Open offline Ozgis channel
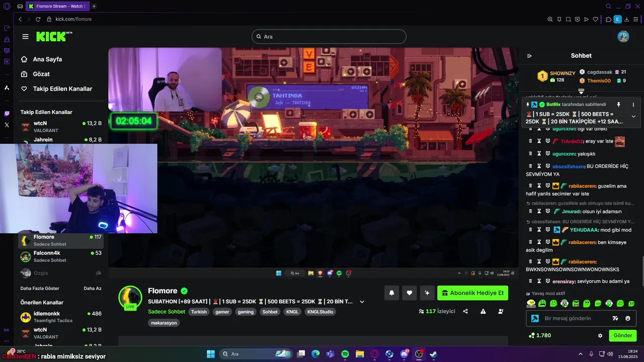Viewport: 644px width, 362px height. [61, 273]
